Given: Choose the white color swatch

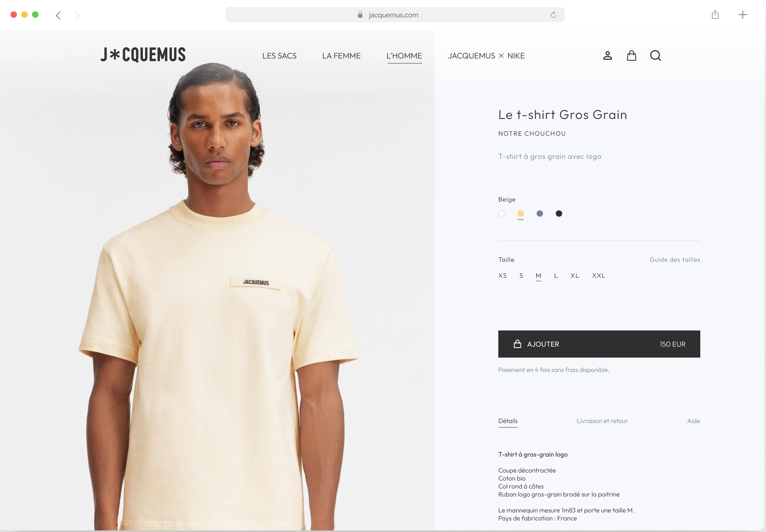Looking at the screenshot, I should (x=501, y=214).
